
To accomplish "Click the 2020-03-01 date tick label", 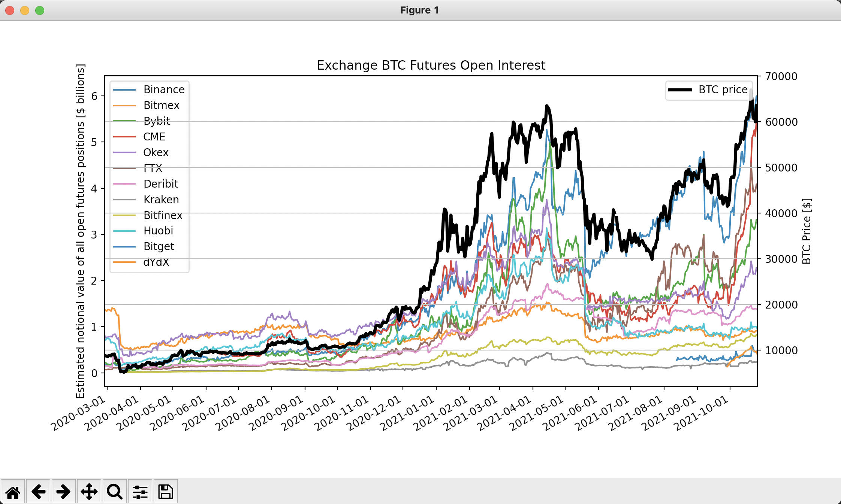I will tap(78, 413).
